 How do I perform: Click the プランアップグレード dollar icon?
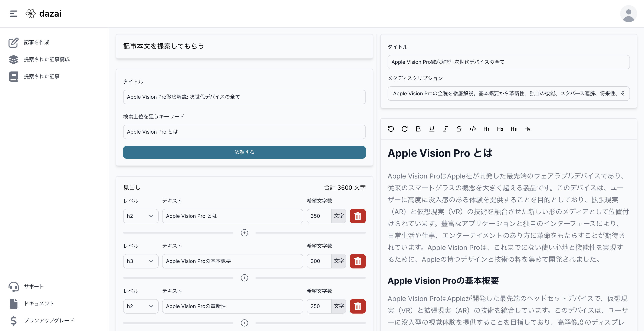tap(13, 321)
